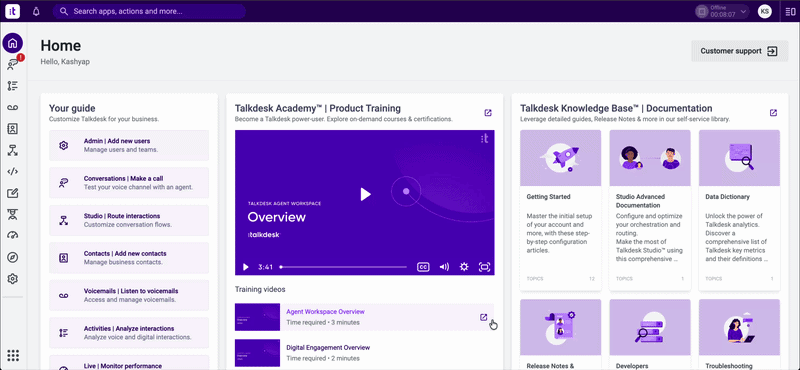Image resolution: width=800 pixels, height=370 pixels.
Task: Open Studio | Route interactions guide
Action: 129,220
